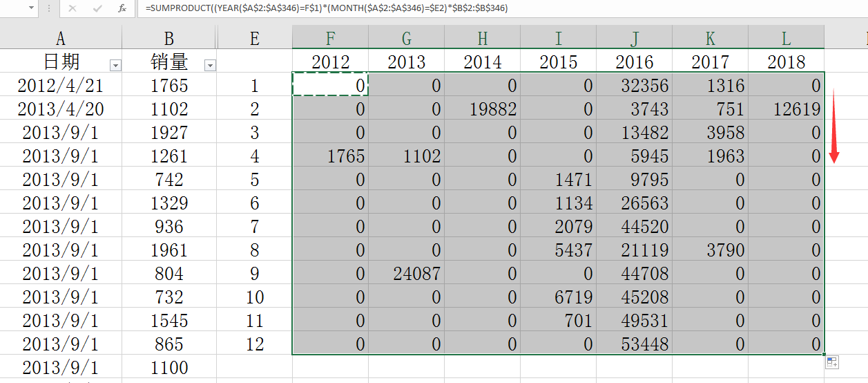This screenshot has height=383, width=868.
Task: Select the cell containing 3790
Action: [x=711, y=250]
